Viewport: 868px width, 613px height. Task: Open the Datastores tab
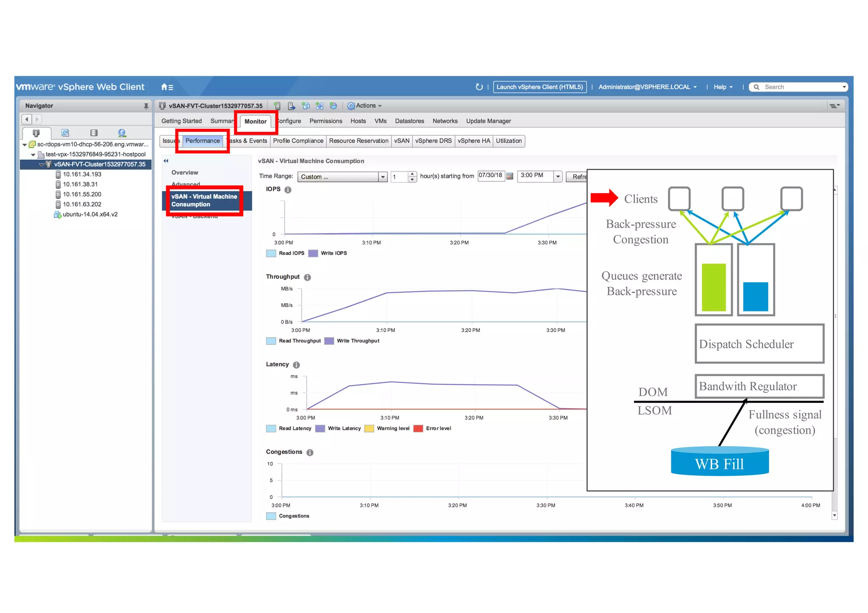[409, 121]
